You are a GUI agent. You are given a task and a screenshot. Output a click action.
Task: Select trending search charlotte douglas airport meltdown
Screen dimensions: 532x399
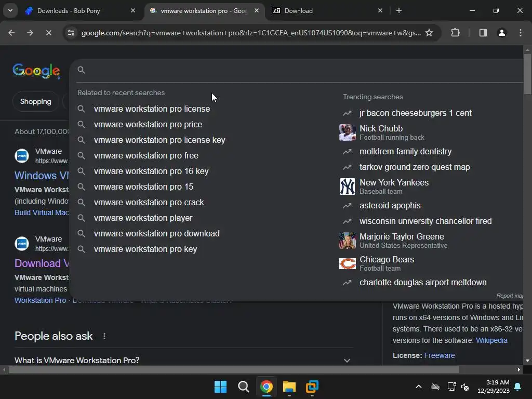(x=423, y=283)
